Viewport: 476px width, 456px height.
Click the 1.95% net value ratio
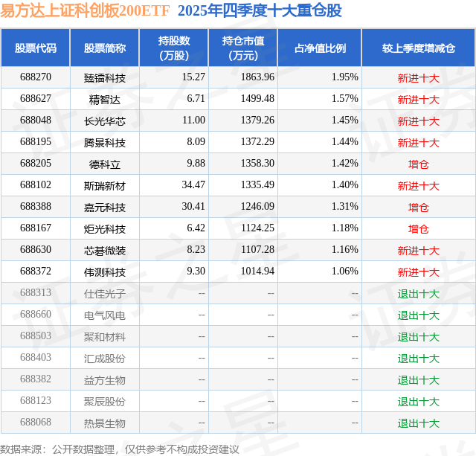[x=345, y=77]
